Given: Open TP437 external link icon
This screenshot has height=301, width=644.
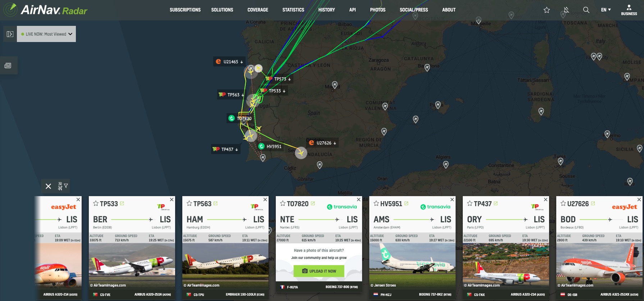Looking at the screenshot, I should click(496, 203).
